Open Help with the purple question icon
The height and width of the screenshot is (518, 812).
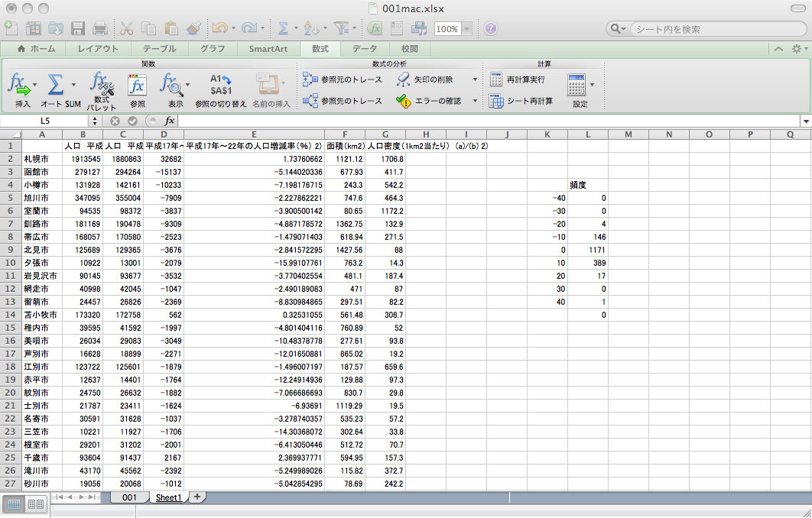pos(490,28)
